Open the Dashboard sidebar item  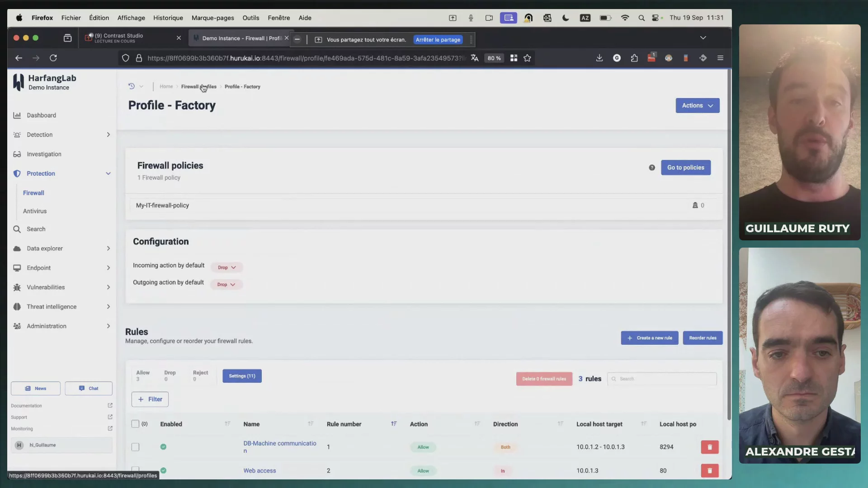coord(41,115)
